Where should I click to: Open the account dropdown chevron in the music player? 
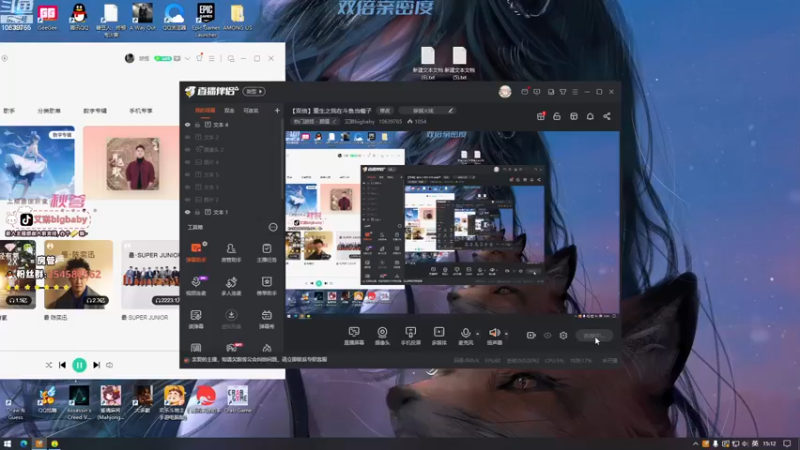(x=187, y=59)
